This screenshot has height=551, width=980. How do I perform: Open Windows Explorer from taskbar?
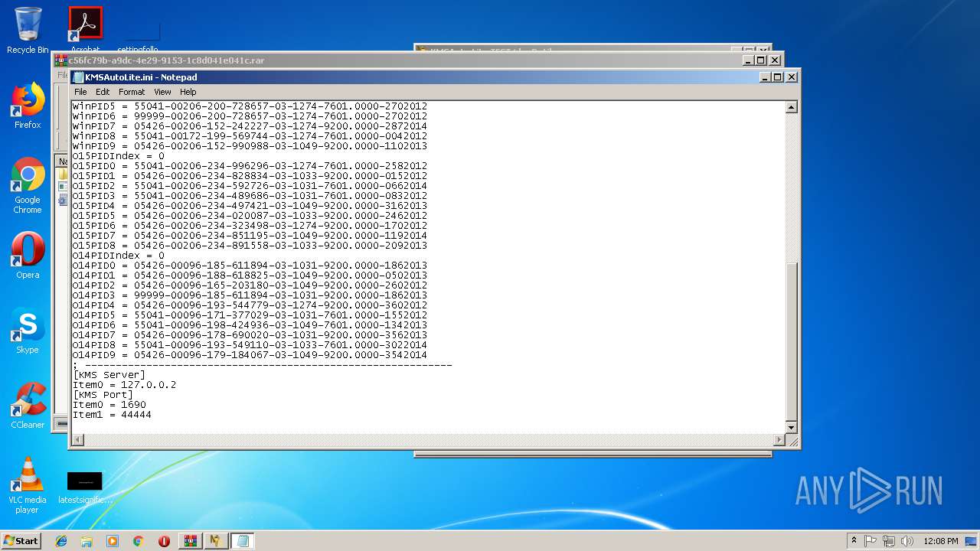[x=87, y=541]
